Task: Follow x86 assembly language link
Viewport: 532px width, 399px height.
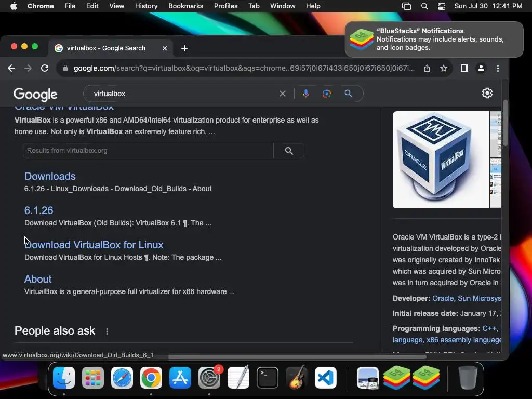Action: (464, 340)
